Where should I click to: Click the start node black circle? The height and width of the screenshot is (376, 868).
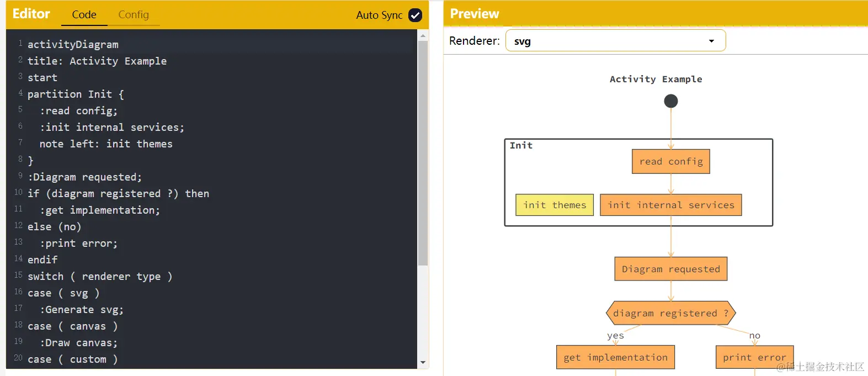[671, 101]
